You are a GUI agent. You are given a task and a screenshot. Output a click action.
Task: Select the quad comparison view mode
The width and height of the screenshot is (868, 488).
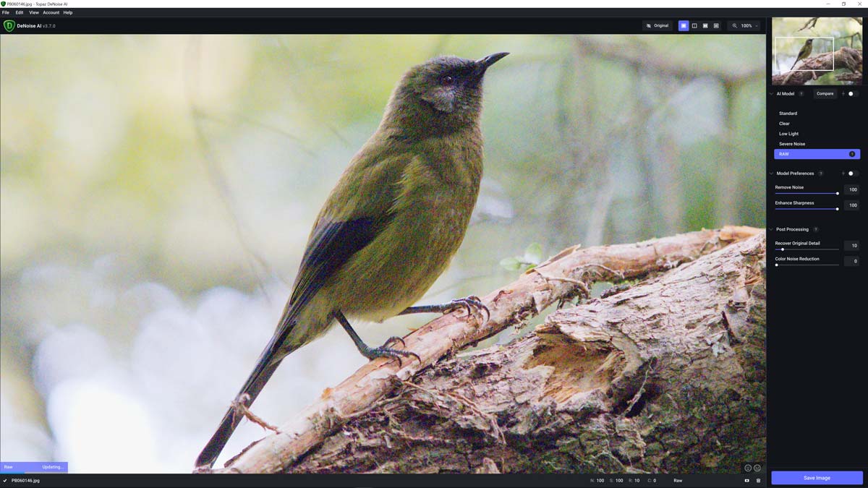pyautogui.click(x=715, y=25)
